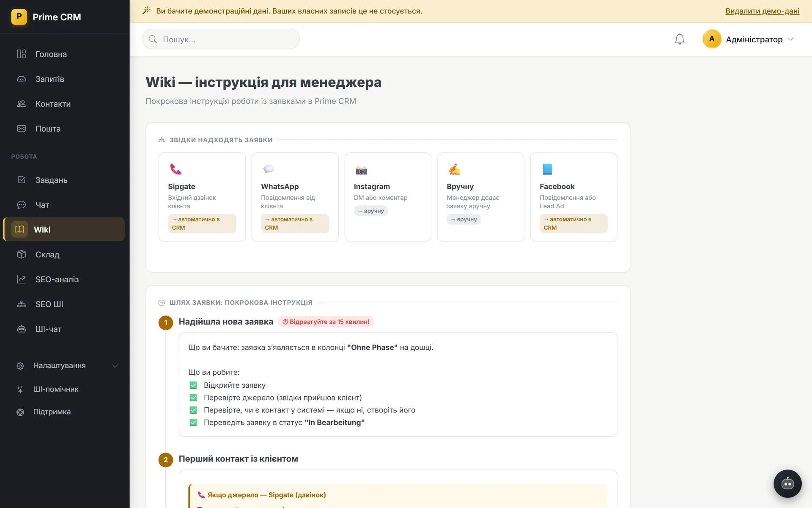Expand the Налаштування menu chevron
Screen dimensions: 812x508
[115, 366]
